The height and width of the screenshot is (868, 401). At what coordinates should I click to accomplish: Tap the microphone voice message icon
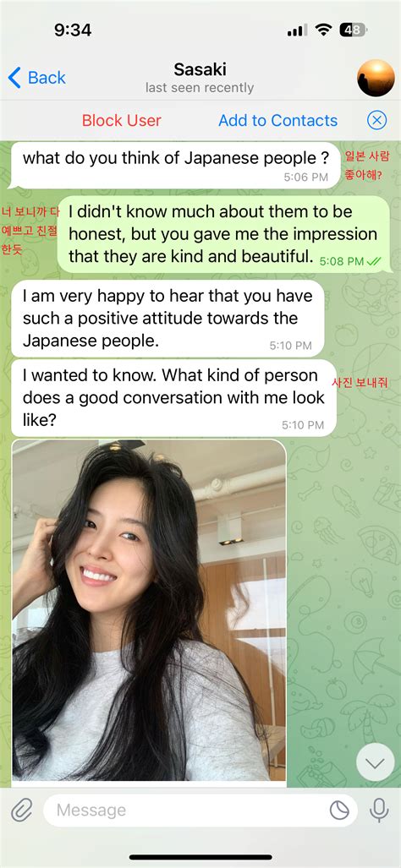[379, 811]
